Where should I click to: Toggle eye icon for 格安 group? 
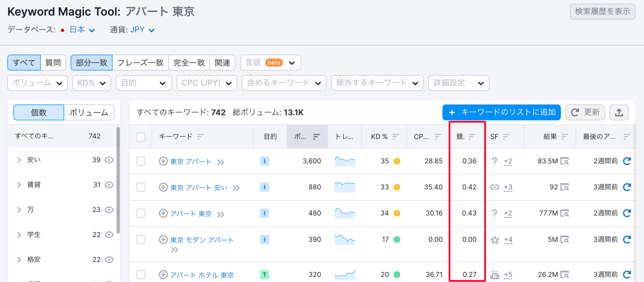109,259
